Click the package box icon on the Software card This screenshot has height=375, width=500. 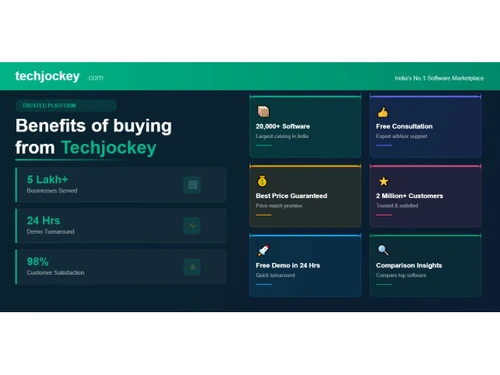pos(263,112)
